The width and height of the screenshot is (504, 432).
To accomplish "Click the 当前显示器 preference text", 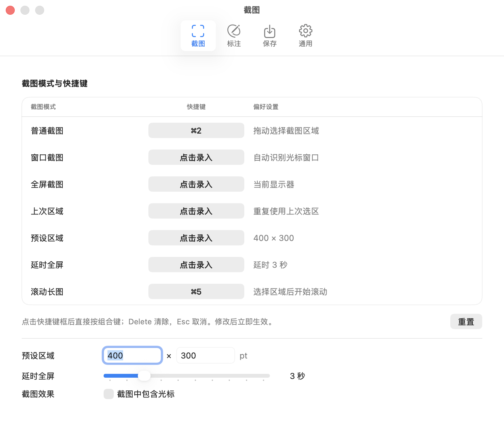I will click(274, 184).
